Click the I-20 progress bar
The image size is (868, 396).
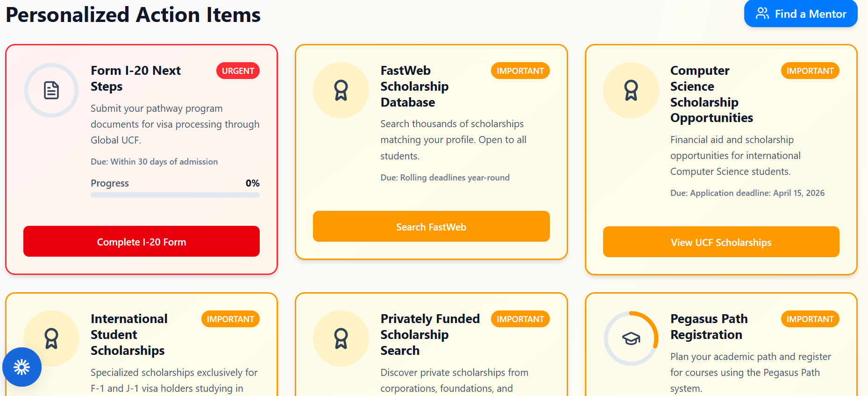point(175,195)
